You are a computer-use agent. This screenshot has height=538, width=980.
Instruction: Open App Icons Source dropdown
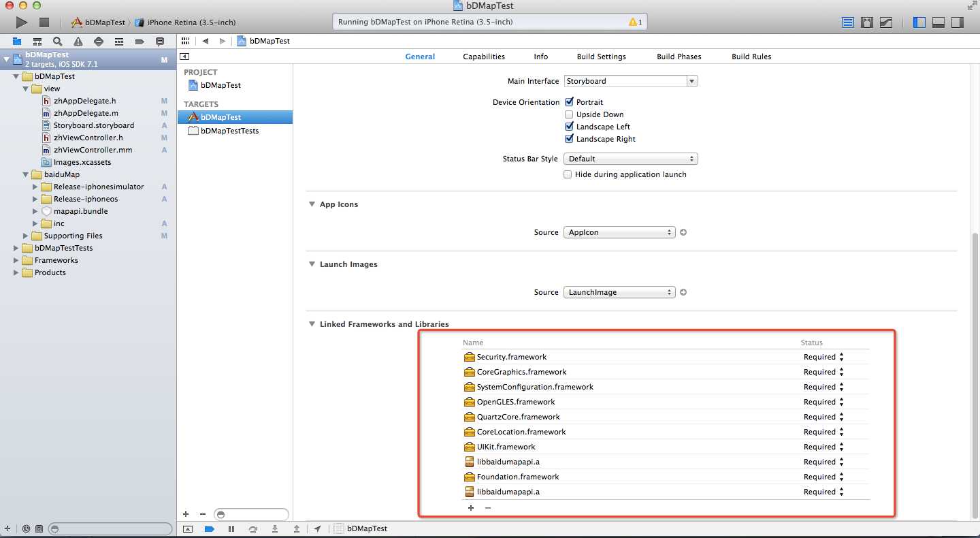coord(619,232)
